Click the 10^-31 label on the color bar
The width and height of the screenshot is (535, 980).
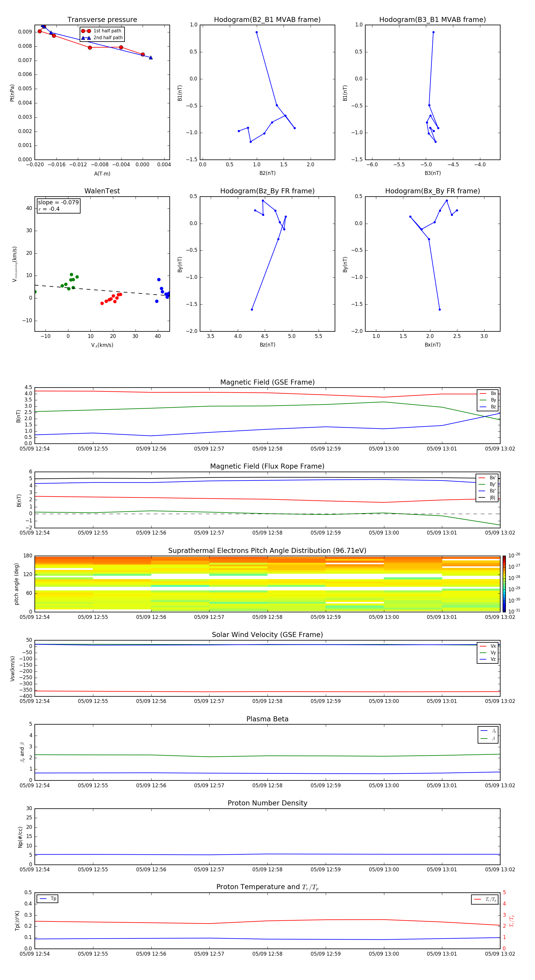click(514, 611)
